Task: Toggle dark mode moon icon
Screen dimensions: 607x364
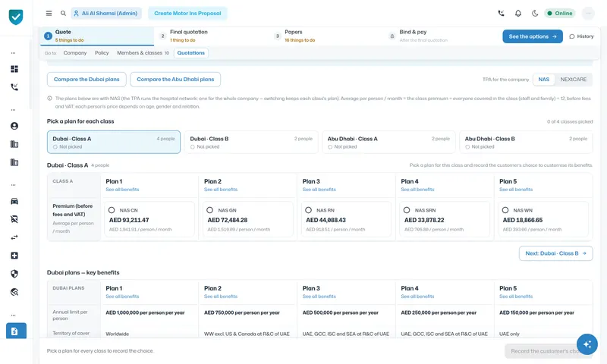Action: [x=535, y=13]
